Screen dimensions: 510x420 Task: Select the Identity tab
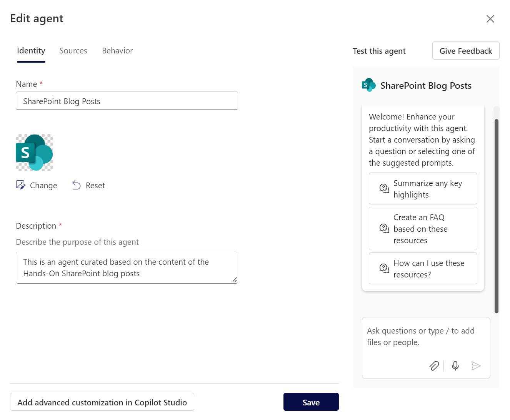[31, 51]
